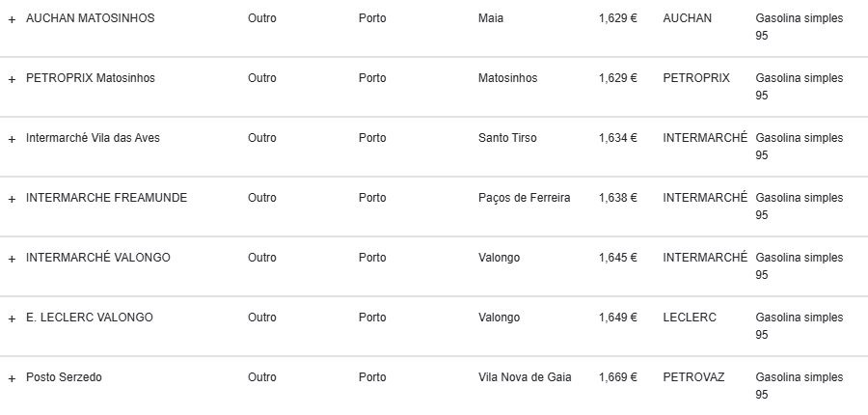Click the 1,669 € price cell
The width and height of the screenshot is (868, 415).
point(617,377)
